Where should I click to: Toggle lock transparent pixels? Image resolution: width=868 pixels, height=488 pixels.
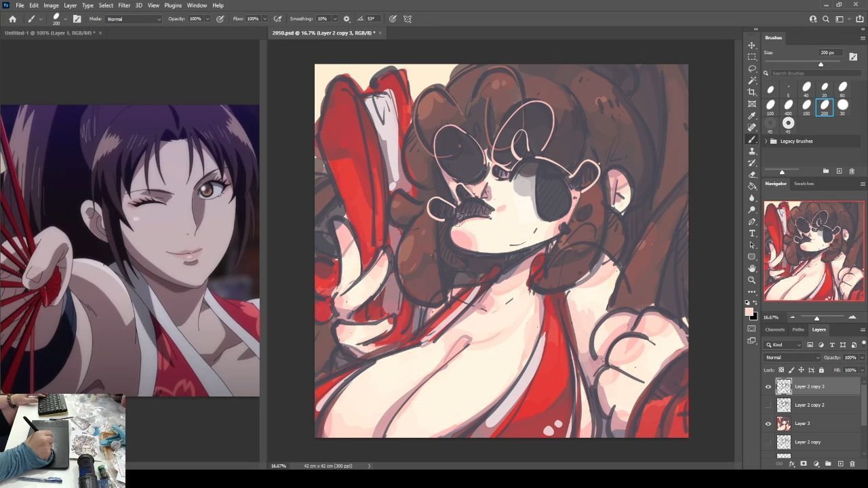[781, 370]
